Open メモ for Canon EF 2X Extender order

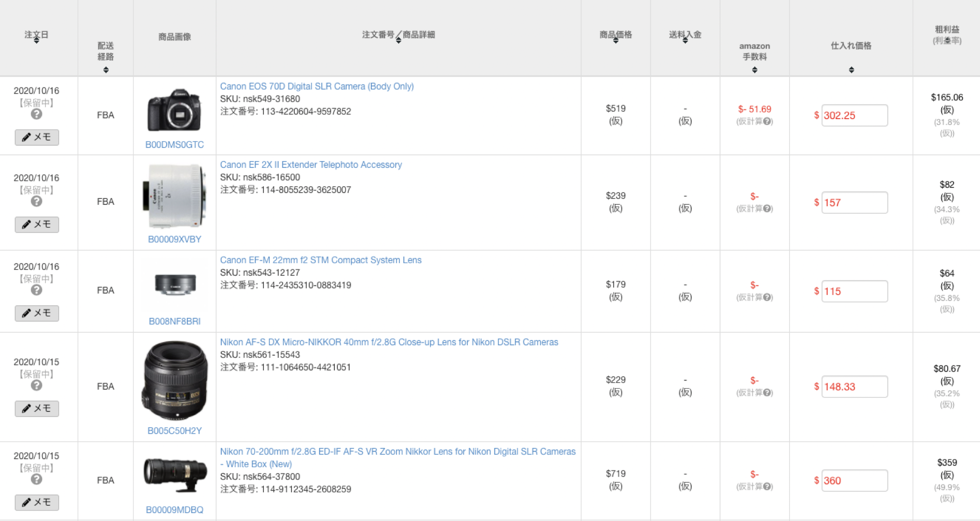(x=37, y=224)
